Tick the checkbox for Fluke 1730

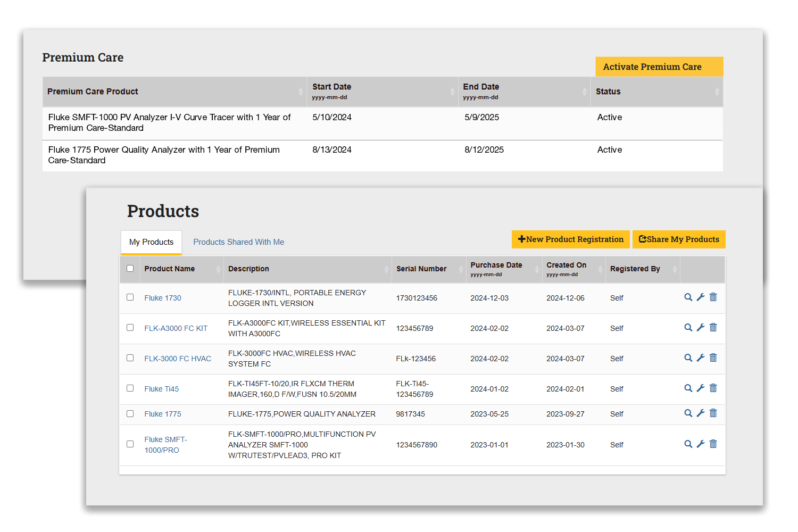(130, 297)
